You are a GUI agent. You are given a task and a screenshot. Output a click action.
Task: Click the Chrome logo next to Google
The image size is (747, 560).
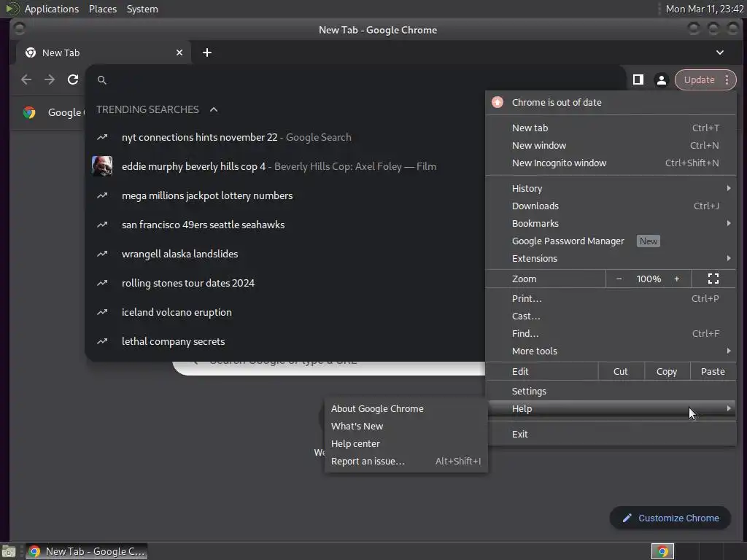[29, 112]
